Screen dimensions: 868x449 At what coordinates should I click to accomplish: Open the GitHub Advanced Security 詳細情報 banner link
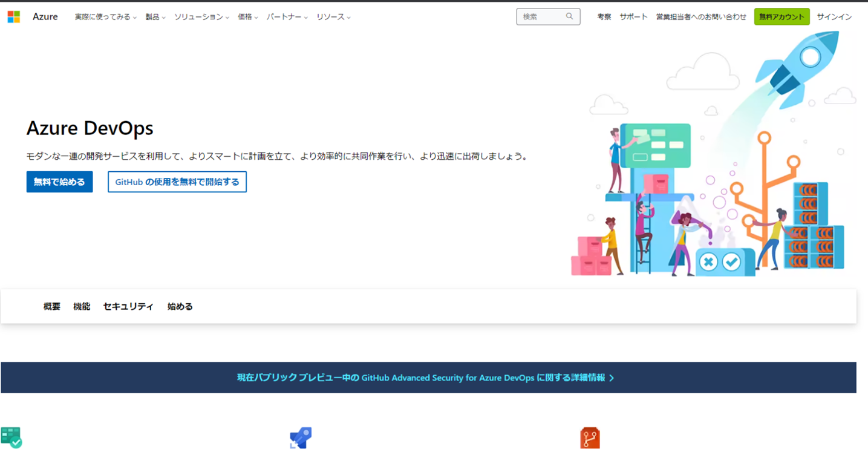425,378
